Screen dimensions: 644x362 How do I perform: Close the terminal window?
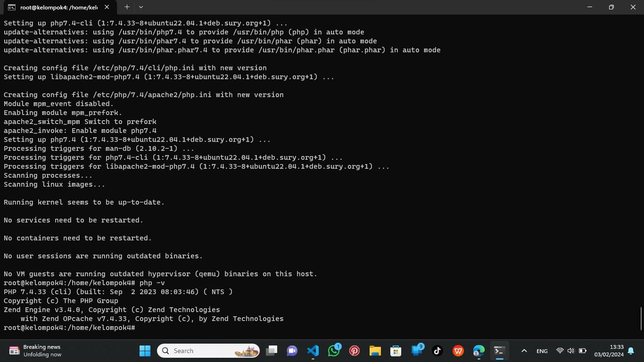[633, 7]
